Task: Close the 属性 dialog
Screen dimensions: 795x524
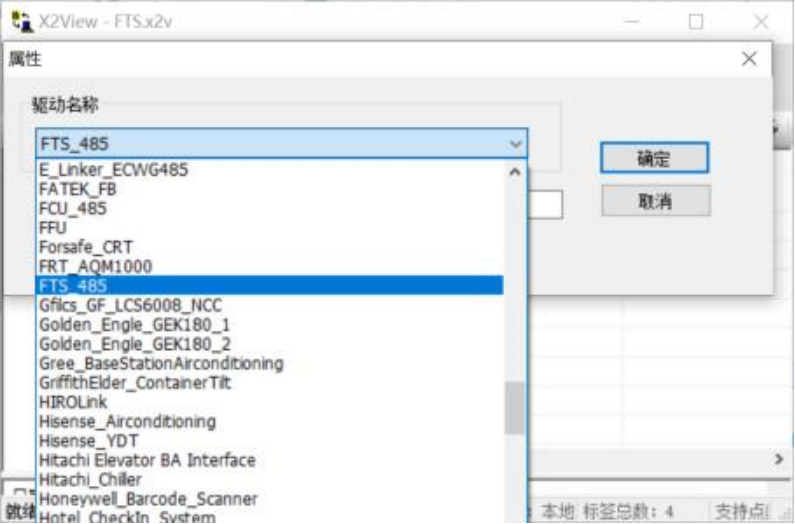Action: click(749, 59)
